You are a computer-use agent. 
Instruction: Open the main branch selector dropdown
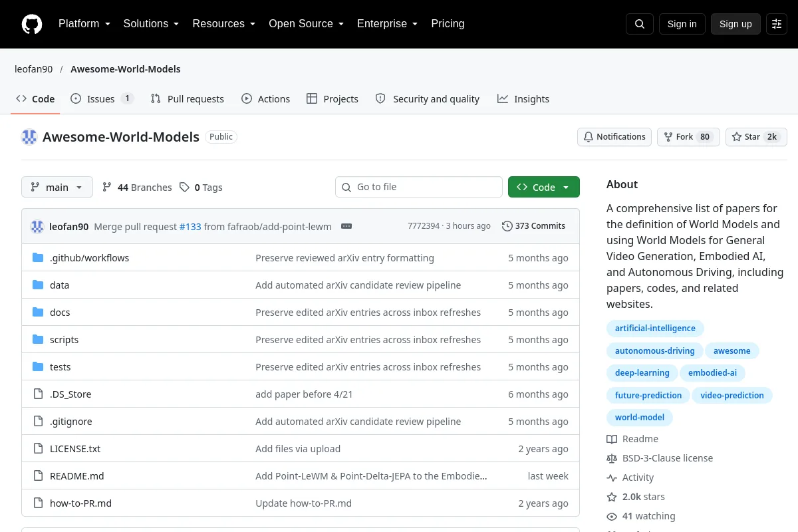pyautogui.click(x=57, y=188)
